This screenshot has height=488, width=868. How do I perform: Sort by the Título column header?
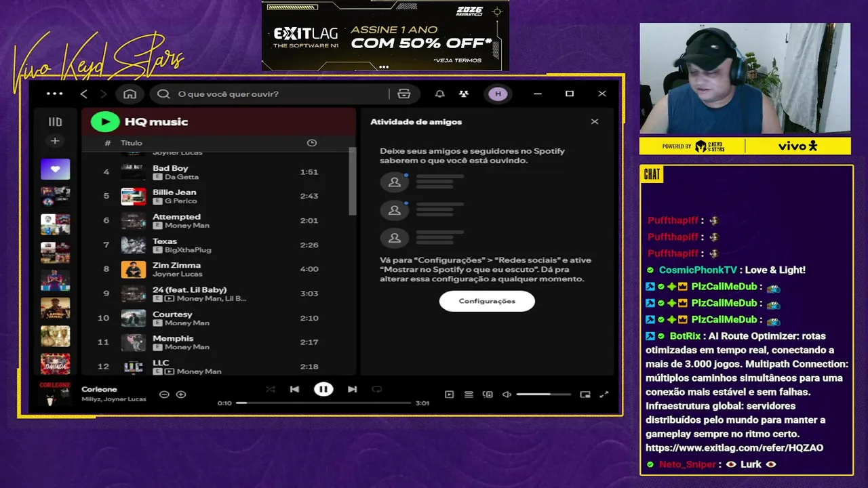(132, 143)
